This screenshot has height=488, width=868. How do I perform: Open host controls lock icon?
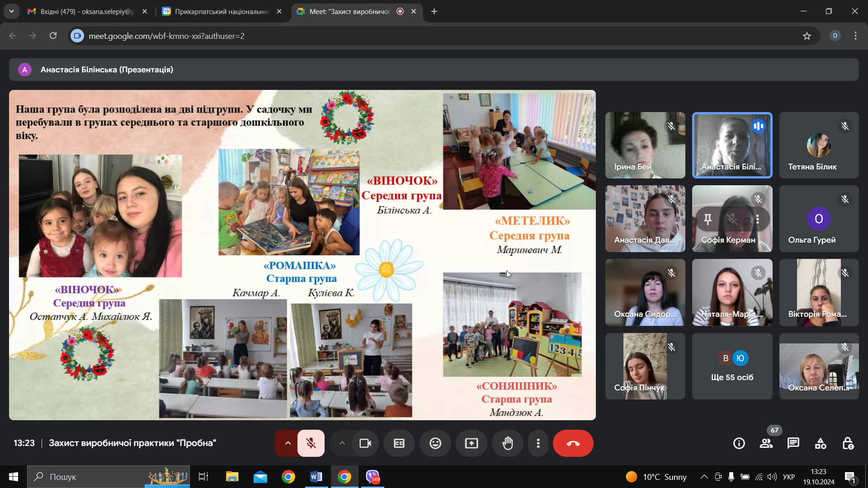click(x=848, y=443)
